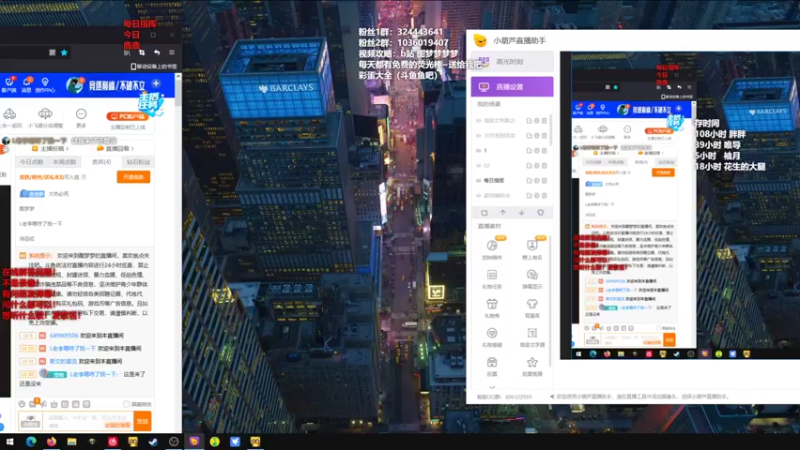Open settings gear for scene 每日指挥

coord(537,181)
